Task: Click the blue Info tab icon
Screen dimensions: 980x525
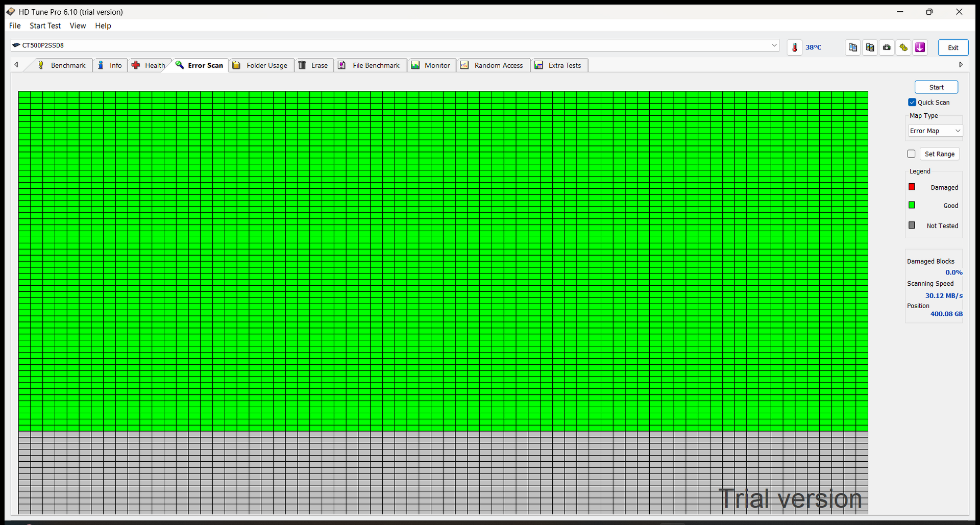Action: (101, 65)
